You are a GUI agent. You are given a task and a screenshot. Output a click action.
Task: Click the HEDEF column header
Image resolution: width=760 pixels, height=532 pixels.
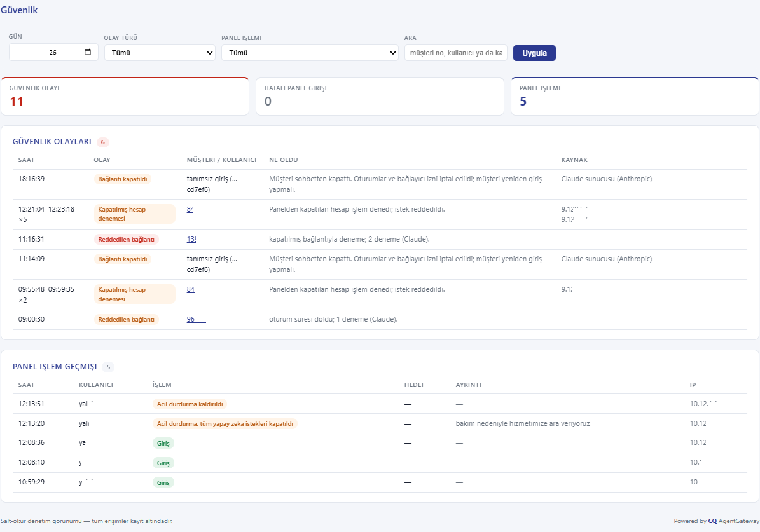(415, 385)
